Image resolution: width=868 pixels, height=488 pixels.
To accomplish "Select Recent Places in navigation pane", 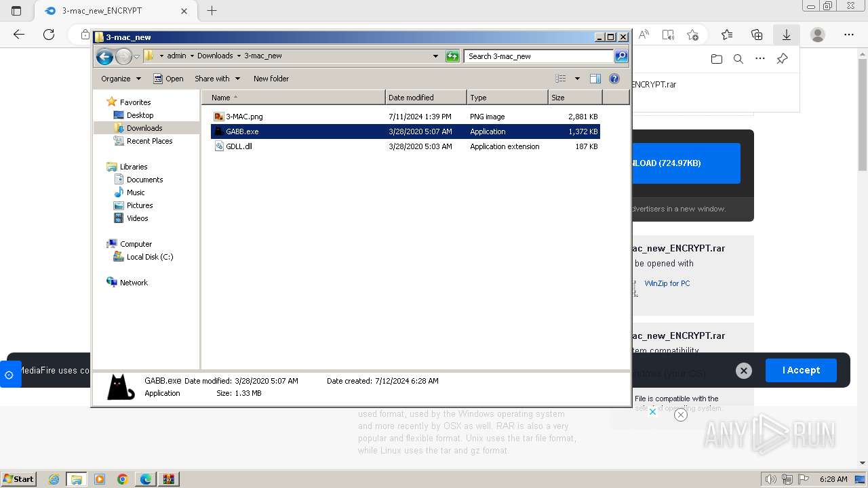I will 149,141.
